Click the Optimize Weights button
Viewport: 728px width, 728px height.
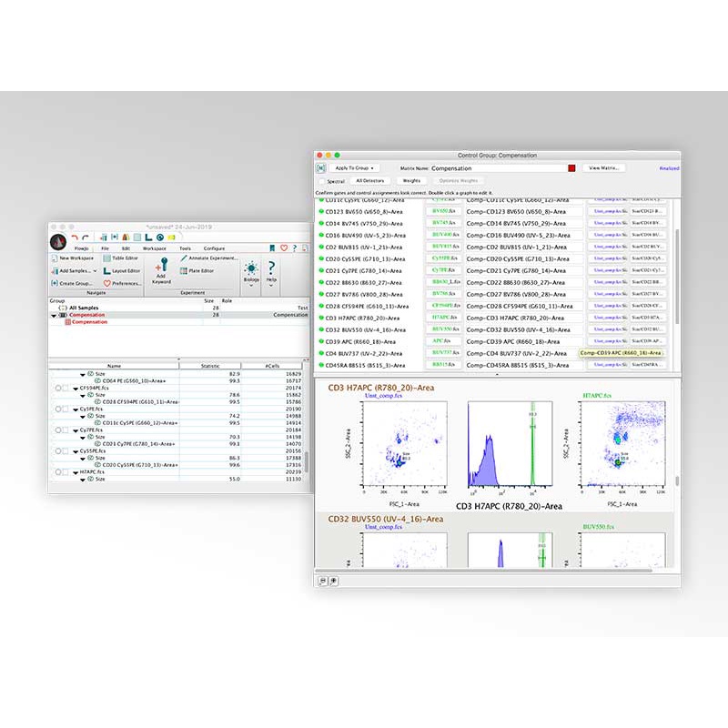[459, 180]
